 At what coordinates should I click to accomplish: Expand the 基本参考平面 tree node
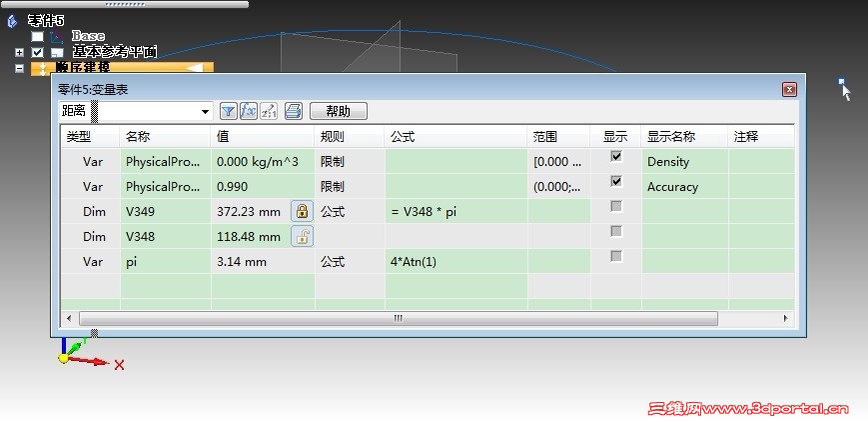click(x=19, y=53)
